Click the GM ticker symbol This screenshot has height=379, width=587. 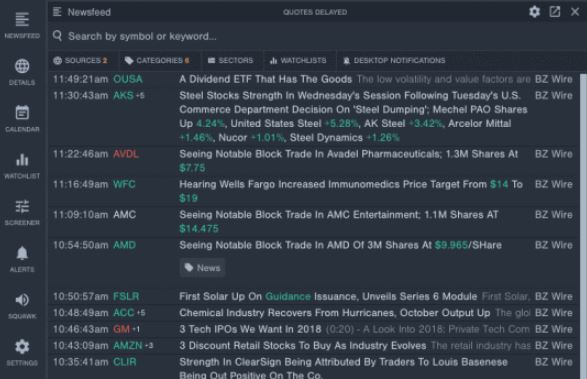tap(121, 329)
